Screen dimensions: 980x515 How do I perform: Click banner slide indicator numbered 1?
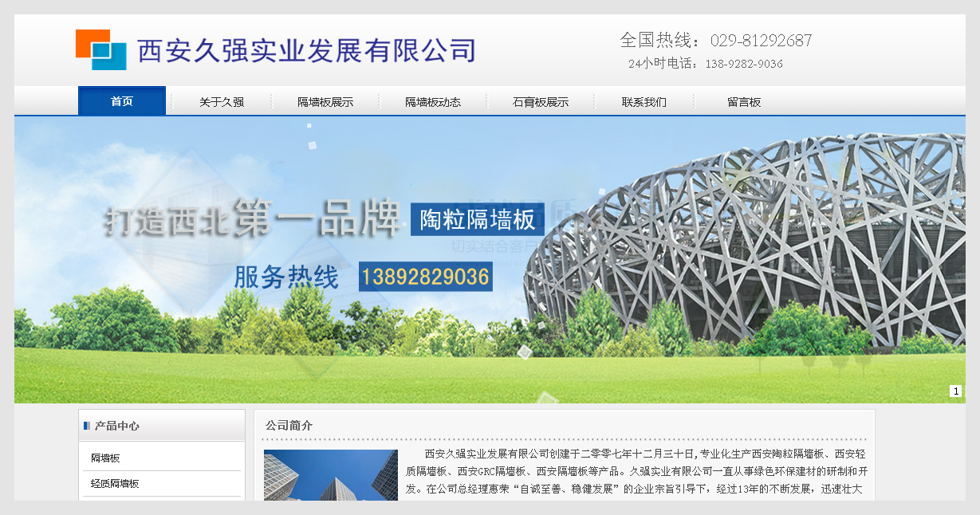pos(954,390)
